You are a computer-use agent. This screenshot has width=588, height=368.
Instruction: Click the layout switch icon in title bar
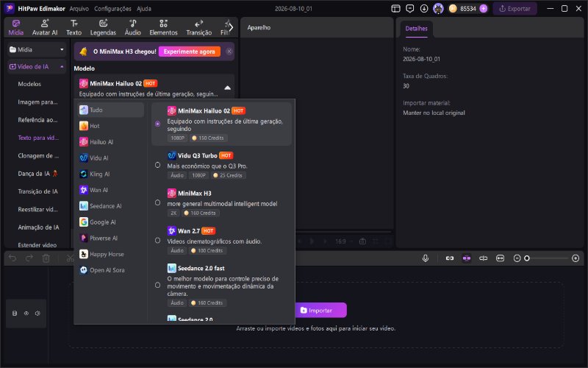tap(395, 9)
